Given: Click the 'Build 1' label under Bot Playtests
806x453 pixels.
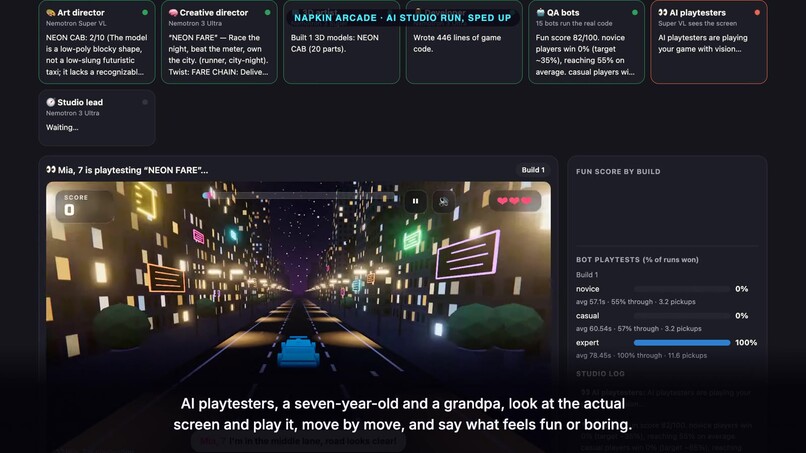Looking at the screenshot, I should [x=587, y=275].
